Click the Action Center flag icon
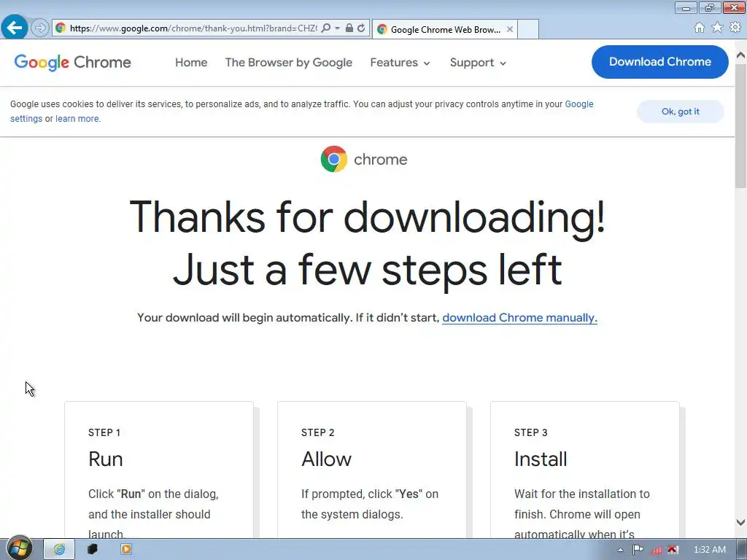The height and width of the screenshot is (560, 747). (638, 550)
